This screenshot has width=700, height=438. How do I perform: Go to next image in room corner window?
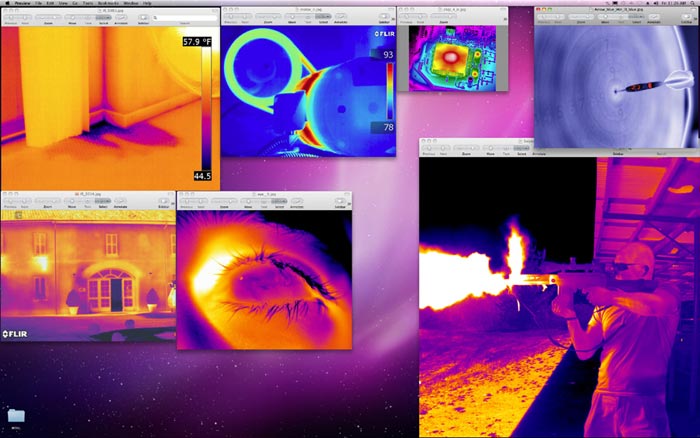click(25, 17)
